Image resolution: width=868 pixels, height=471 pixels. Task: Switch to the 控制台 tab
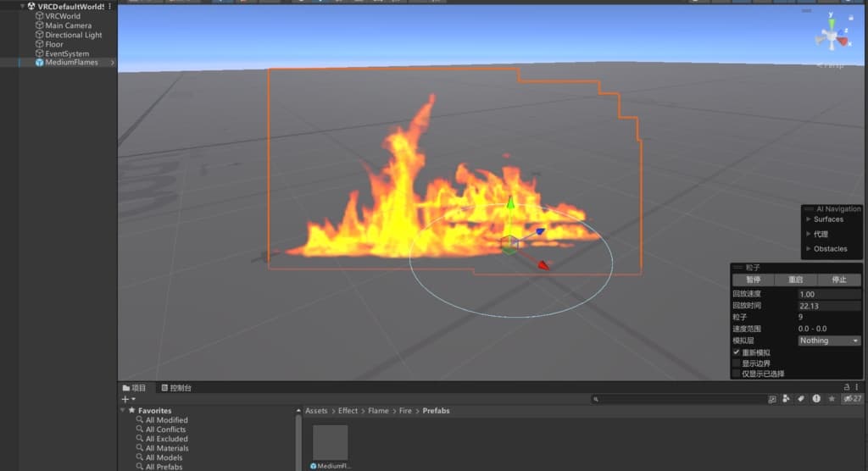click(x=176, y=388)
